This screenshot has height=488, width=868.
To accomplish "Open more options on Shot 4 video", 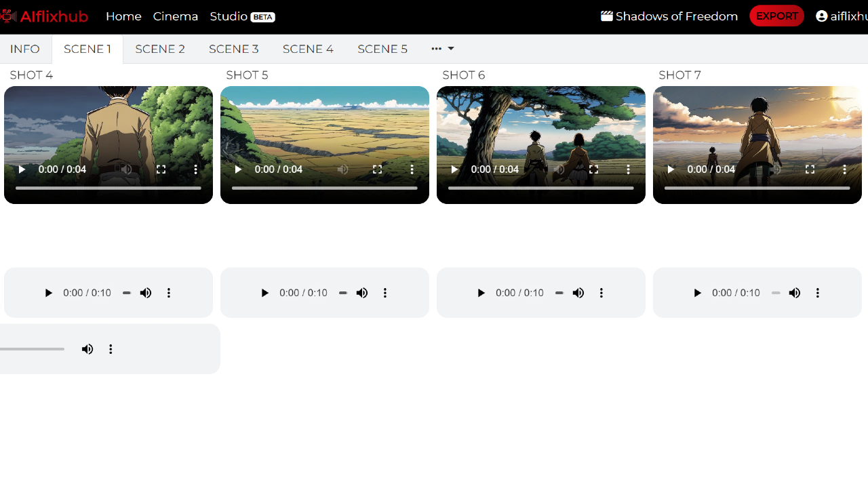I will tap(196, 169).
